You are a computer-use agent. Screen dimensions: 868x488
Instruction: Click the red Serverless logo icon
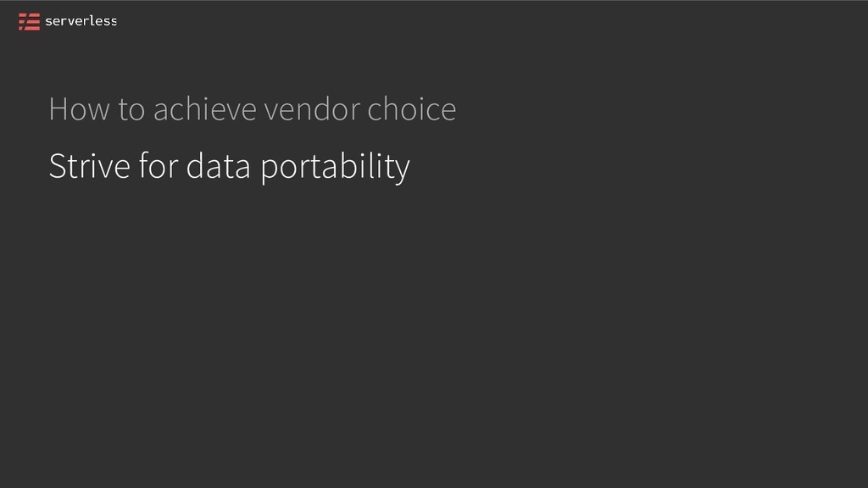(29, 21)
